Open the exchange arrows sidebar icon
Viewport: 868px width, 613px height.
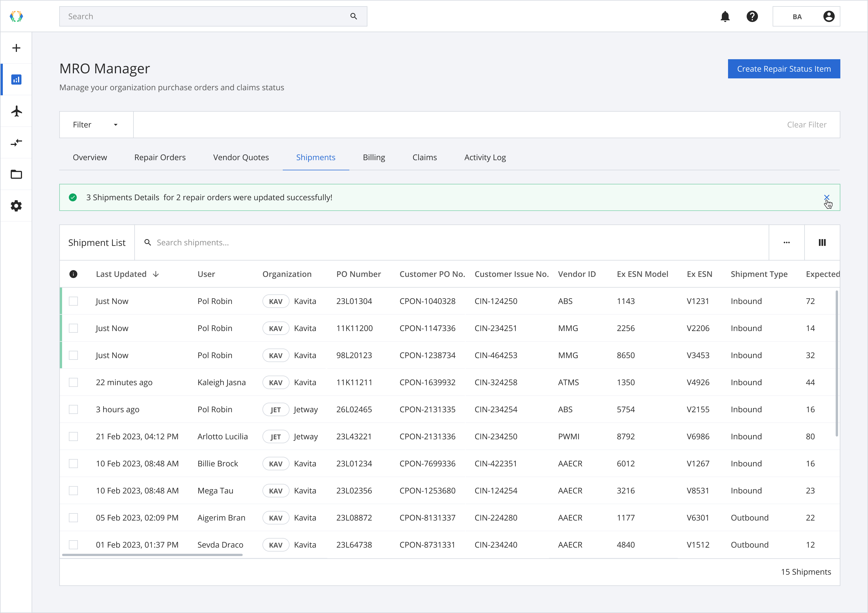16,143
